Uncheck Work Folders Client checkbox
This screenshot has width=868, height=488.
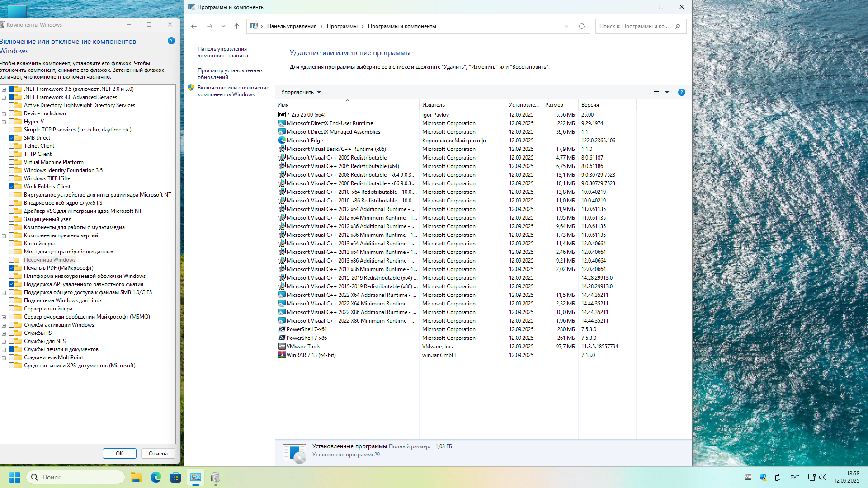(x=11, y=187)
